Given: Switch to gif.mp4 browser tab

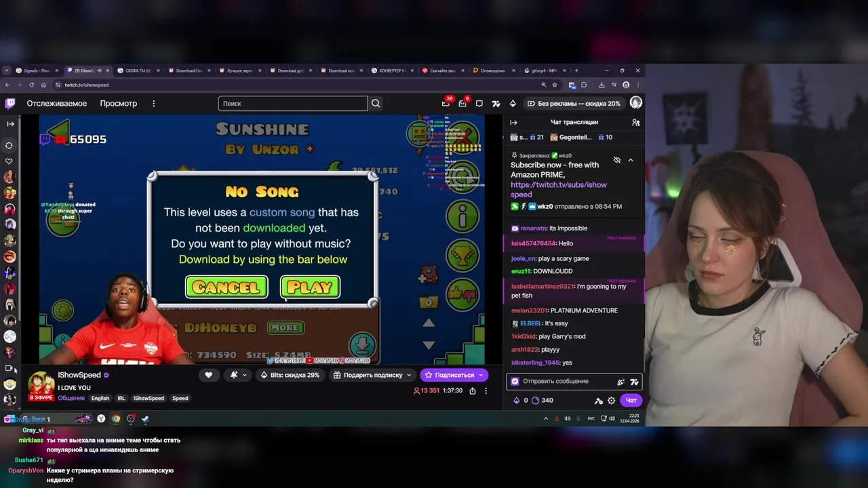Looking at the screenshot, I should tap(544, 70).
